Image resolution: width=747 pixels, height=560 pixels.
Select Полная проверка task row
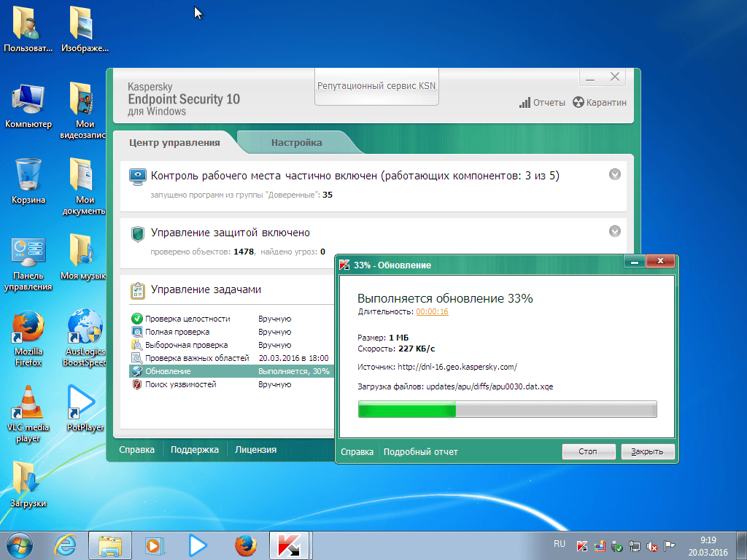tap(231, 332)
